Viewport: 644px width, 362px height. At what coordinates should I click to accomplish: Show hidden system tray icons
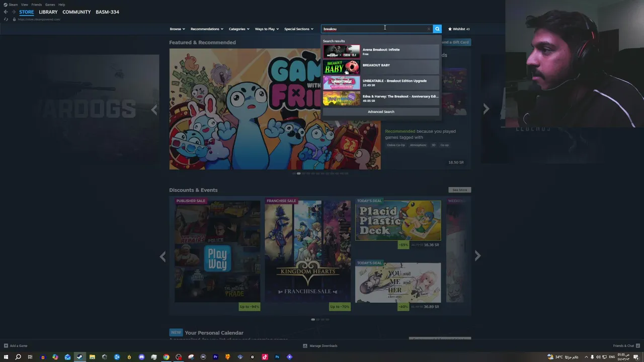(x=586, y=357)
